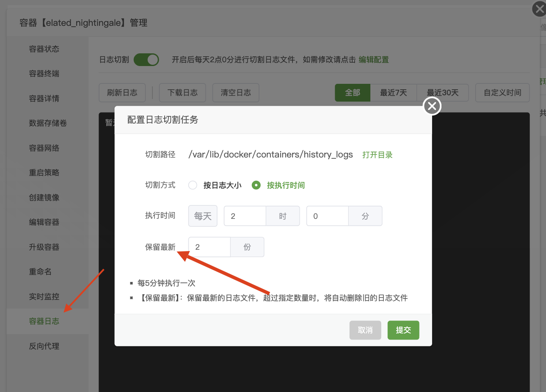The height and width of the screenshot is (392, 546).
Task: Open 实时监控 from the sidebar
Action: (x=44, y=296)
